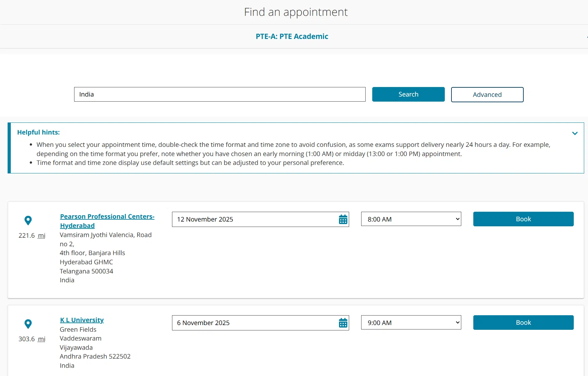588x376 pixels.
Task: Open the calendar picker for the Hyderabad appointment
Action: [x=343, y=219]
